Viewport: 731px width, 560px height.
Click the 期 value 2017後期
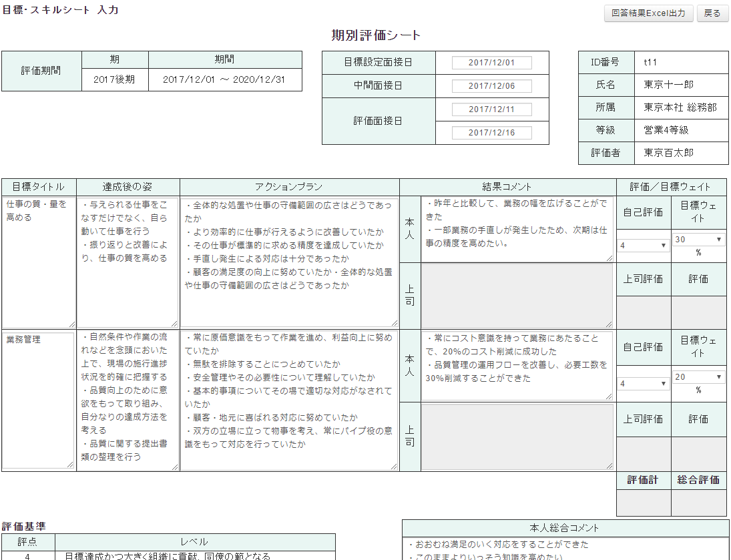point(115,79)
